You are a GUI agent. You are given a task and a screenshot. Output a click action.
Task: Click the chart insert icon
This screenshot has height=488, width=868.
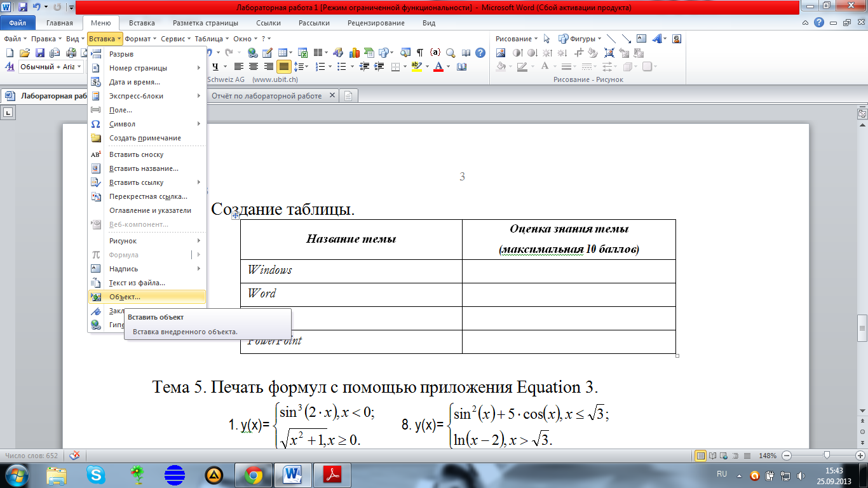click(354, 53)
